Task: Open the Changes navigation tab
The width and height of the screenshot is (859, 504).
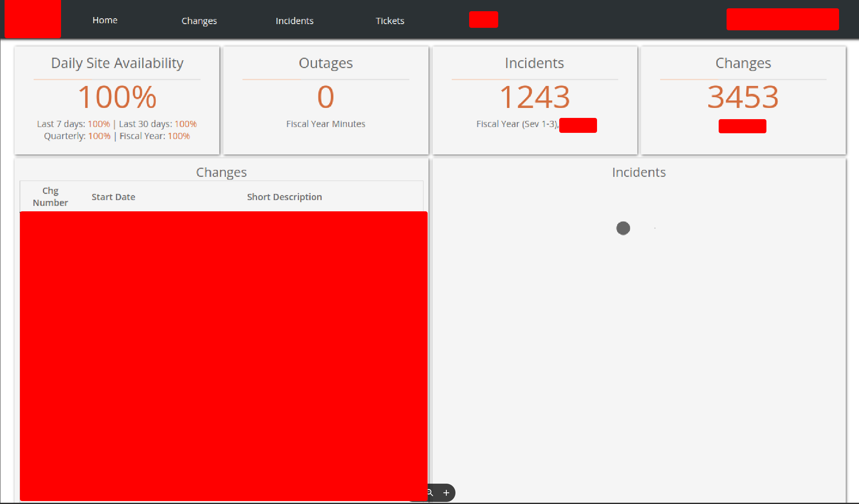Action: pos(199,21)
